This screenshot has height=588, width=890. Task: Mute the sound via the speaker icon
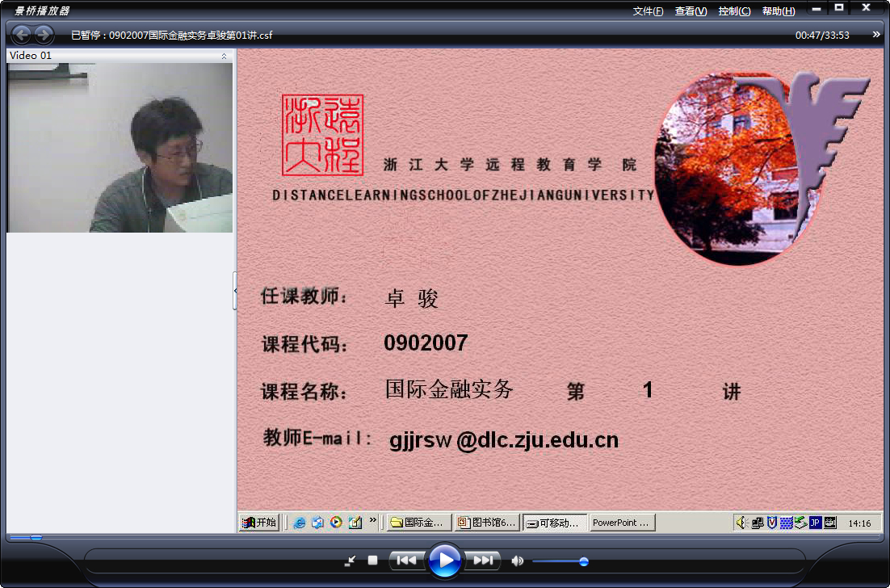tap(517, 561)
